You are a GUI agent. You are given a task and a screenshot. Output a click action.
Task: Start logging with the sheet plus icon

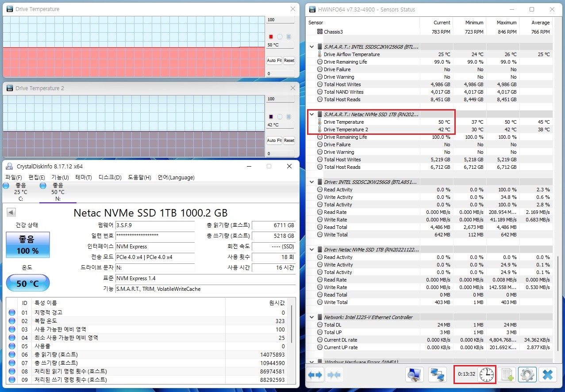(506, 375)
